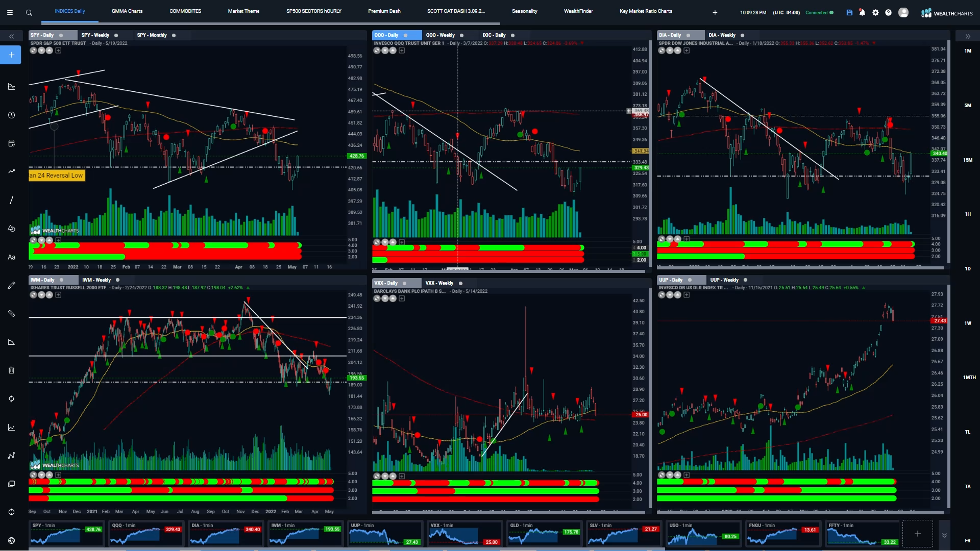Switch to GMMA Charts tab
The width and height of the screenshot is (980, 551).
coord(127,11)
